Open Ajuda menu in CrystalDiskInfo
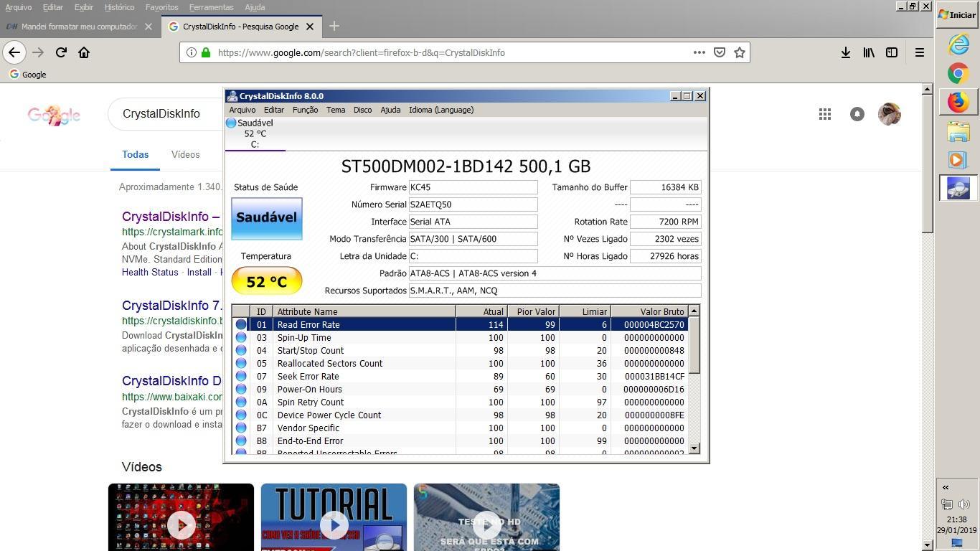980x551 pixels. [x=390, y=110]
